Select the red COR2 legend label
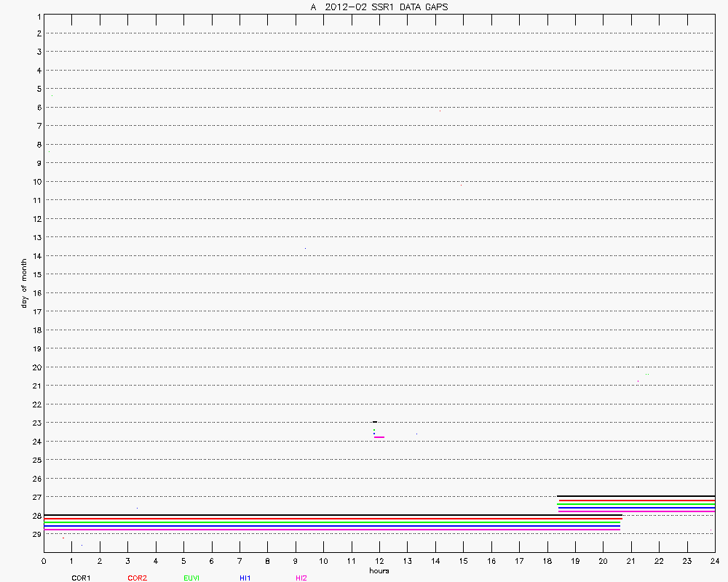This screenshot has width=728, height=582. (x=136, y=578)
